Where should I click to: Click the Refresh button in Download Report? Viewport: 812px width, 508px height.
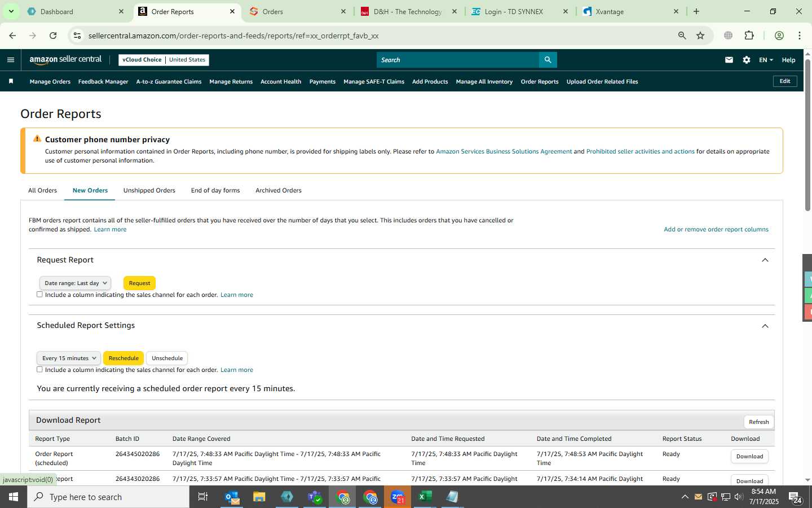tap(759, 422)
